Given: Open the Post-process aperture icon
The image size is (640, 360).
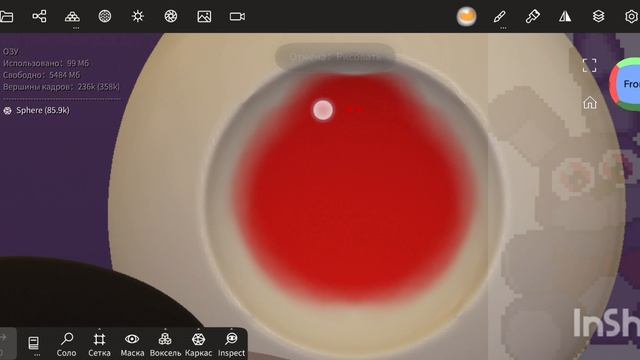Looking at the screenshot, I should tap(171, 16).
